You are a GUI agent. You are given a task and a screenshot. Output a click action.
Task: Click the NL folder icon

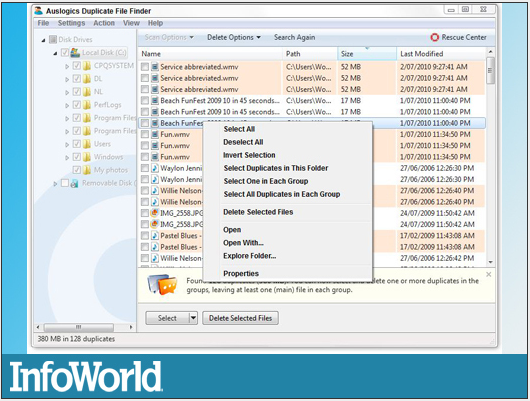[87, 92]
